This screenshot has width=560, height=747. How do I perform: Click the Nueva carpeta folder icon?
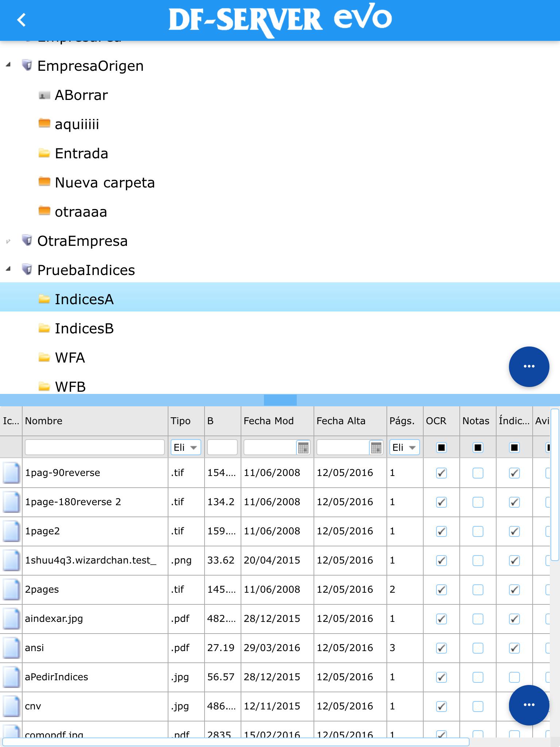[44, 181]
